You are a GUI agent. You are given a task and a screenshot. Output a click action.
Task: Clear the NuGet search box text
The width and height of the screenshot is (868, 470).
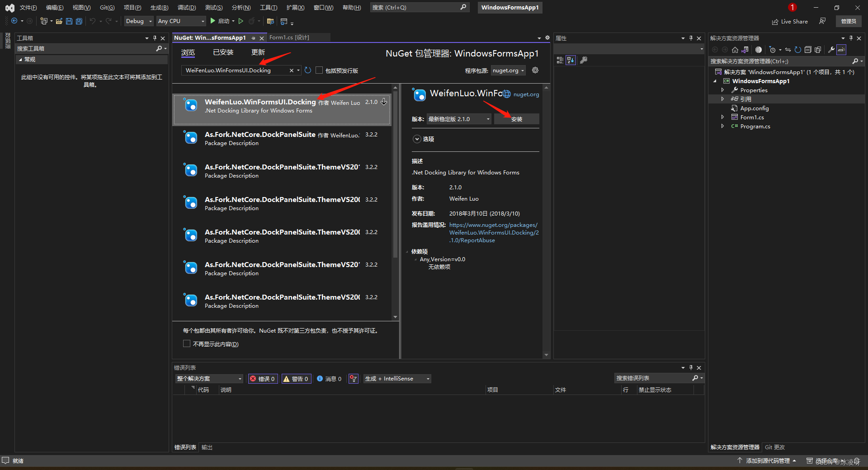292,70
